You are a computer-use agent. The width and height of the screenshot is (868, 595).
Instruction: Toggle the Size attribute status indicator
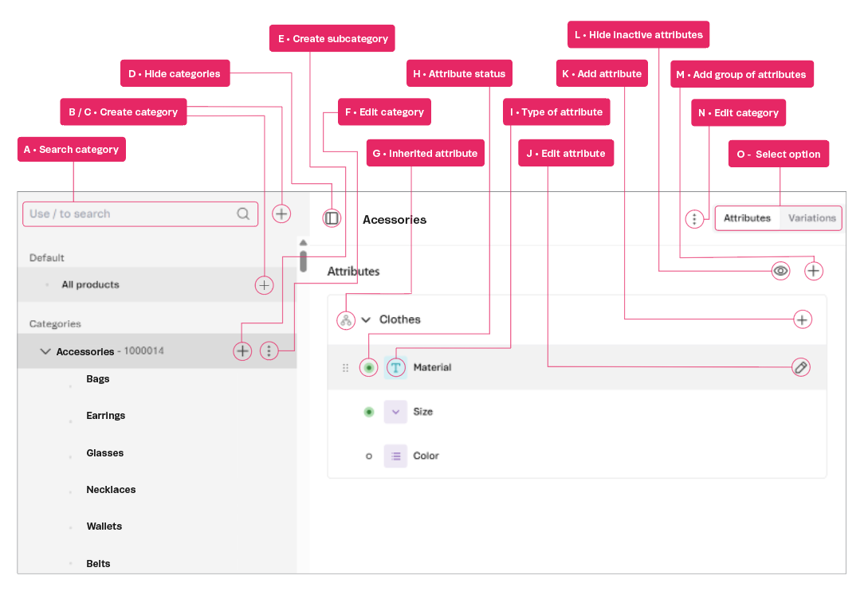(368, 412)
